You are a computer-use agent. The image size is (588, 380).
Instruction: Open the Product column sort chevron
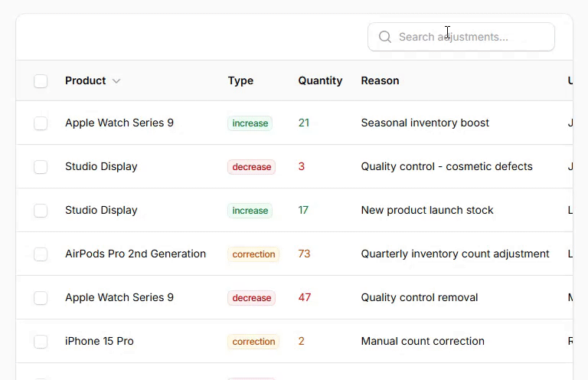pyautogui.click(x=116, y=81)
